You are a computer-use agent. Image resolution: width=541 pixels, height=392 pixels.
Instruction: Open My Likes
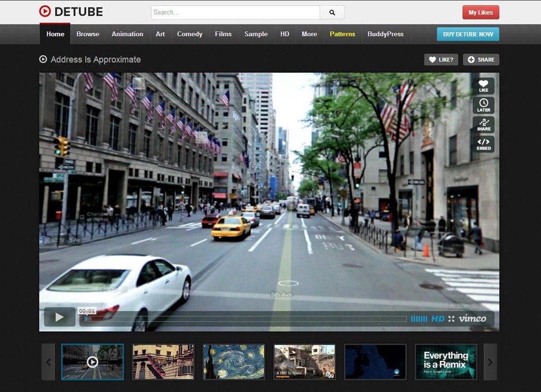481,13
